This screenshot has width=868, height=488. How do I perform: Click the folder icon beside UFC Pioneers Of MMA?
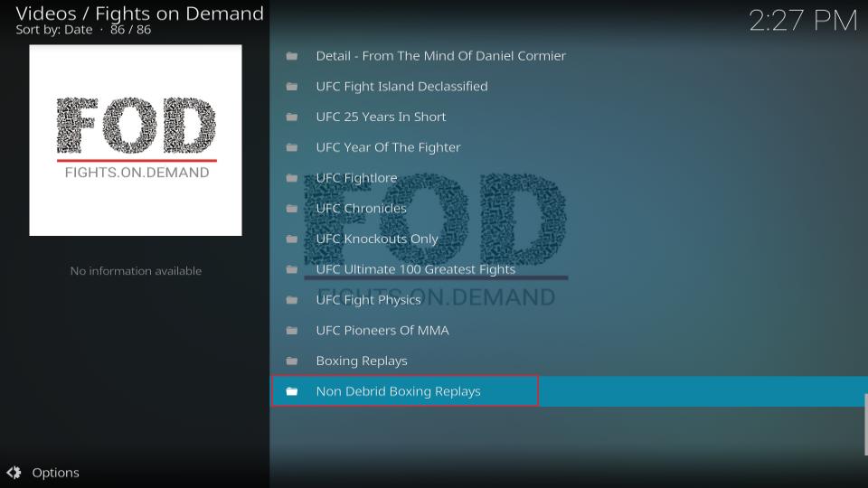click(292, 331)
